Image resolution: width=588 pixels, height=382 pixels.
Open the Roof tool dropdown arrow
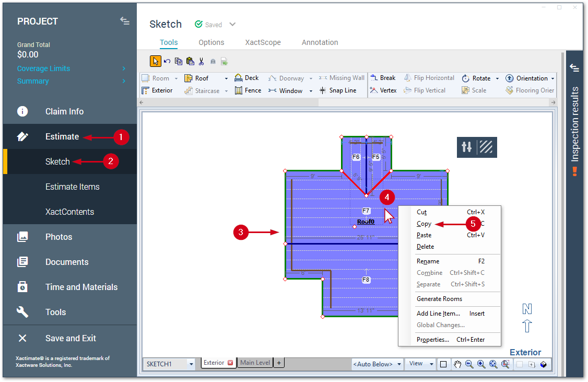[226, 78]
